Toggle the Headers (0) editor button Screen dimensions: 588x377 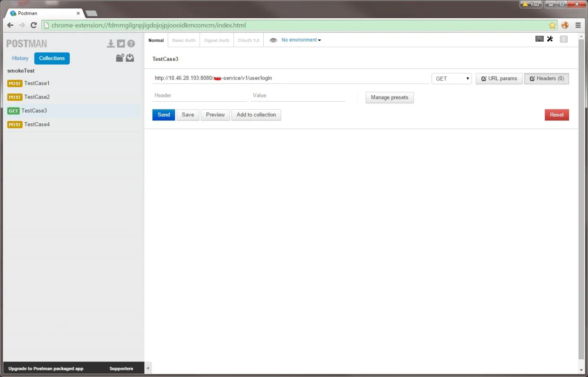click(x=546, y=79)
